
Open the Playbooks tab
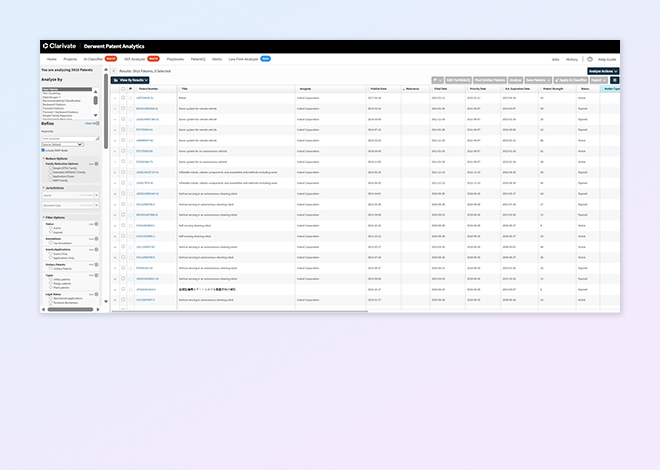click(x=174, y=59)
